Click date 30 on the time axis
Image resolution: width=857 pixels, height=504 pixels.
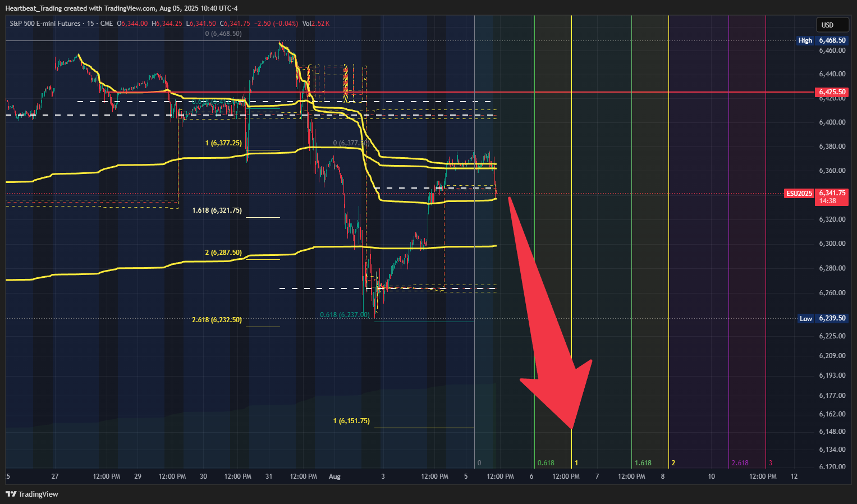(x=203, y=476)
